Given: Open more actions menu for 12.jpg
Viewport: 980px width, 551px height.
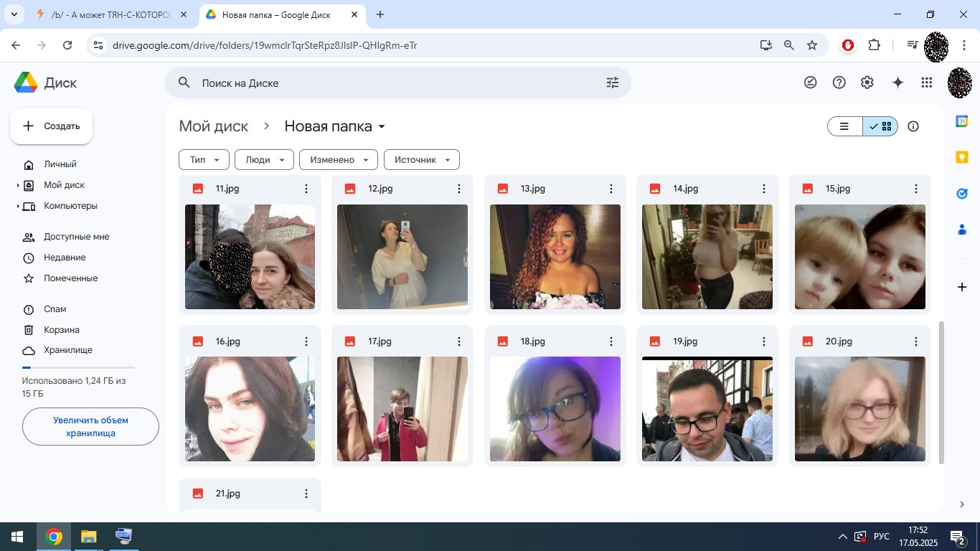Looking at the screenshot, I should [x=459, y=189].
